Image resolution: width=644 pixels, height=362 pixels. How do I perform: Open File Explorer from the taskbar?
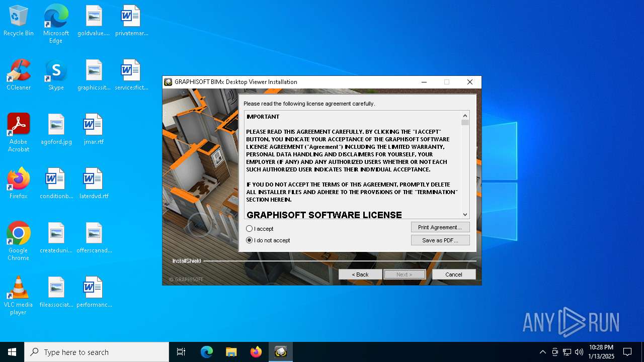pyautogui.click(x=231, y=352)
